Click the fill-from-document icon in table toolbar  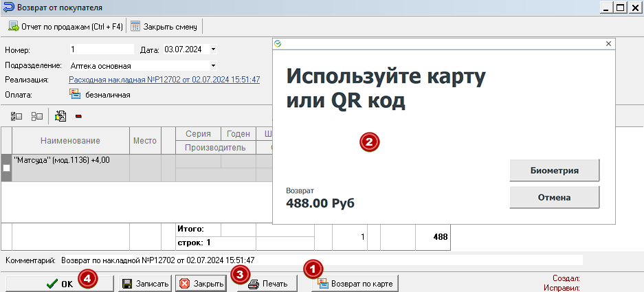(60, 117)
